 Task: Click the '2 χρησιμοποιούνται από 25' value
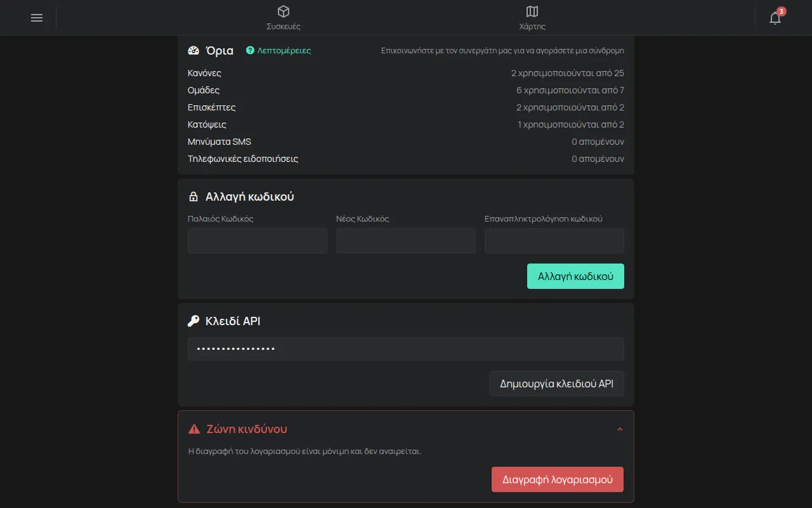click(x=568, y=73)
